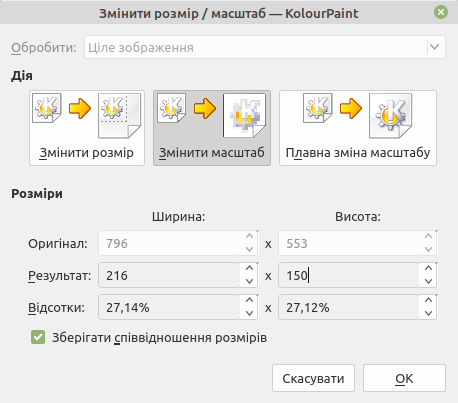Increase the Результат height with the up arrow

[x=428, y=268]
